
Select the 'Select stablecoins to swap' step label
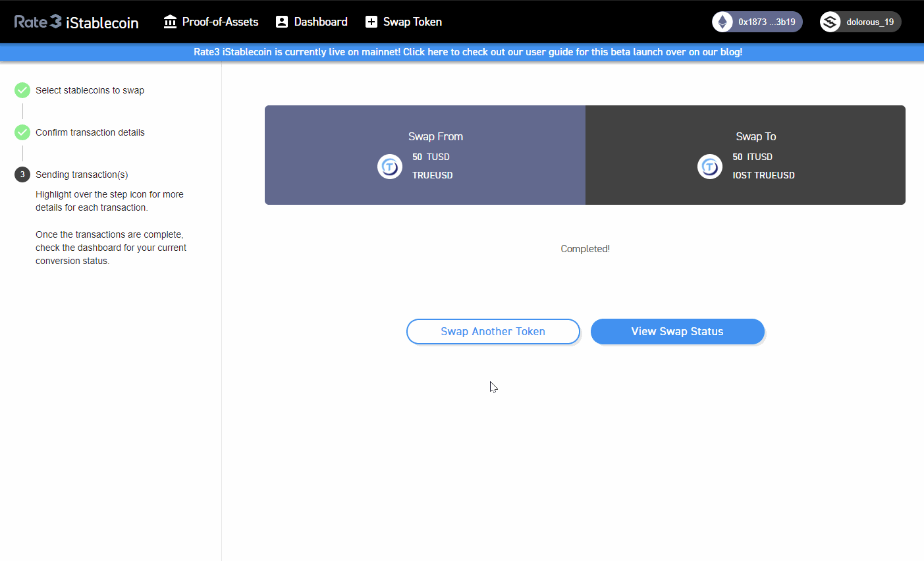tap(90, 90)
